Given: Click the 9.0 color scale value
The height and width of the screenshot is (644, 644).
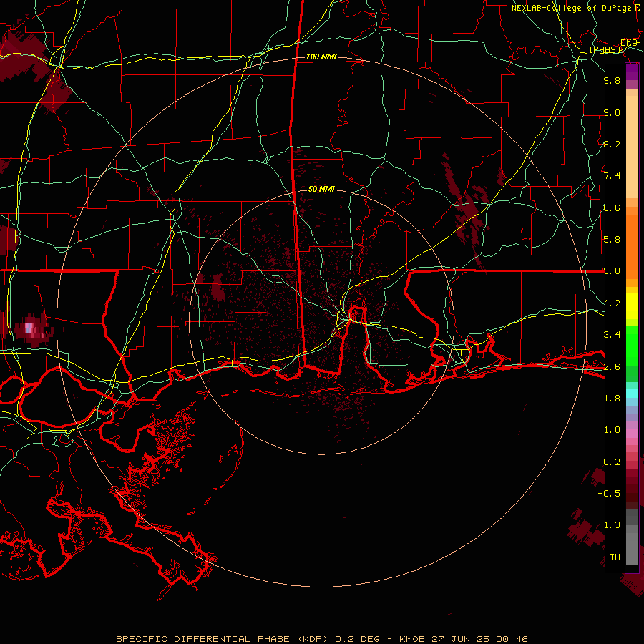Looking at the screenshot, I should pyautogui.click(x=612, y=112).
